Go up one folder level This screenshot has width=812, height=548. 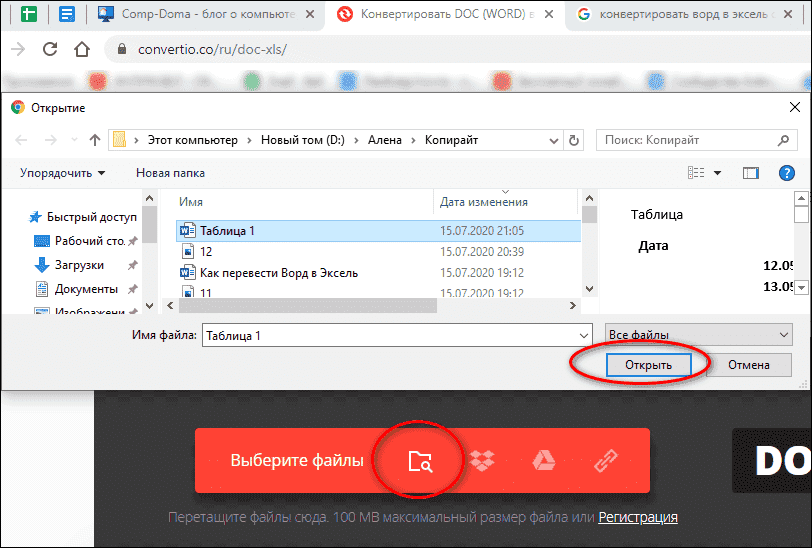pos(95,140)
